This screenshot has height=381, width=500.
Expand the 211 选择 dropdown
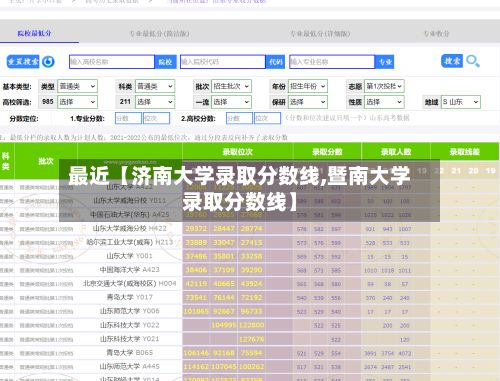[x=155, y=102]
